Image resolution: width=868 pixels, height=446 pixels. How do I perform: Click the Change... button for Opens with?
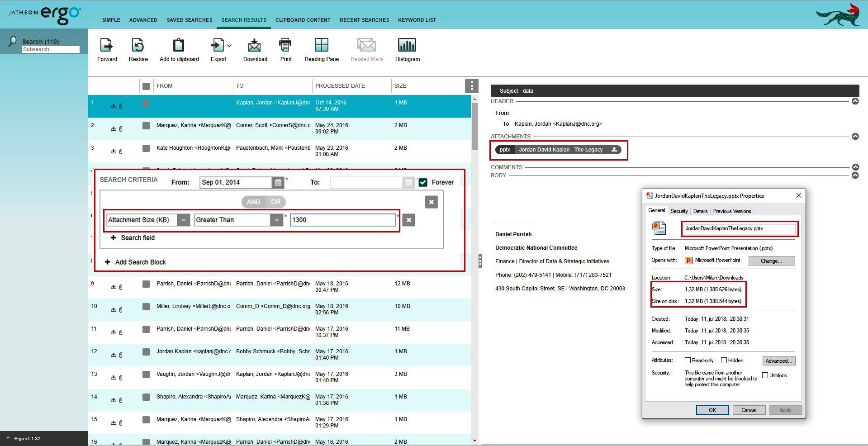(771, 261)
